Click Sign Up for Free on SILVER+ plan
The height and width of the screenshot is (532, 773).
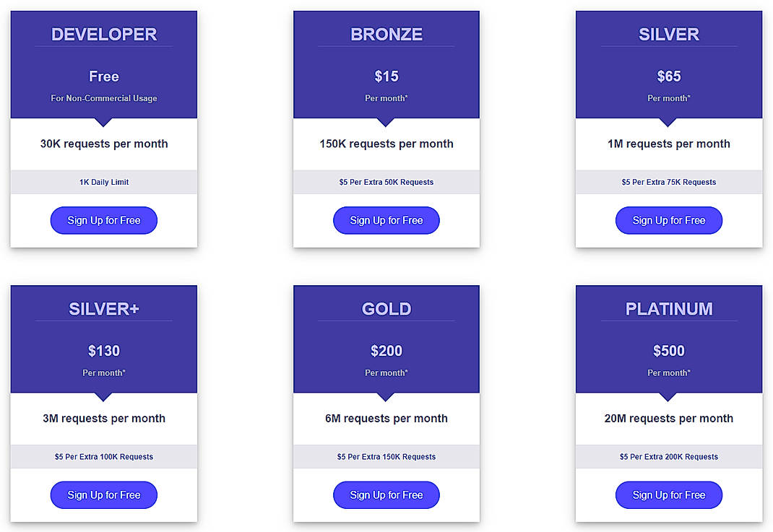pyautogui.click(x=103, y=495)
